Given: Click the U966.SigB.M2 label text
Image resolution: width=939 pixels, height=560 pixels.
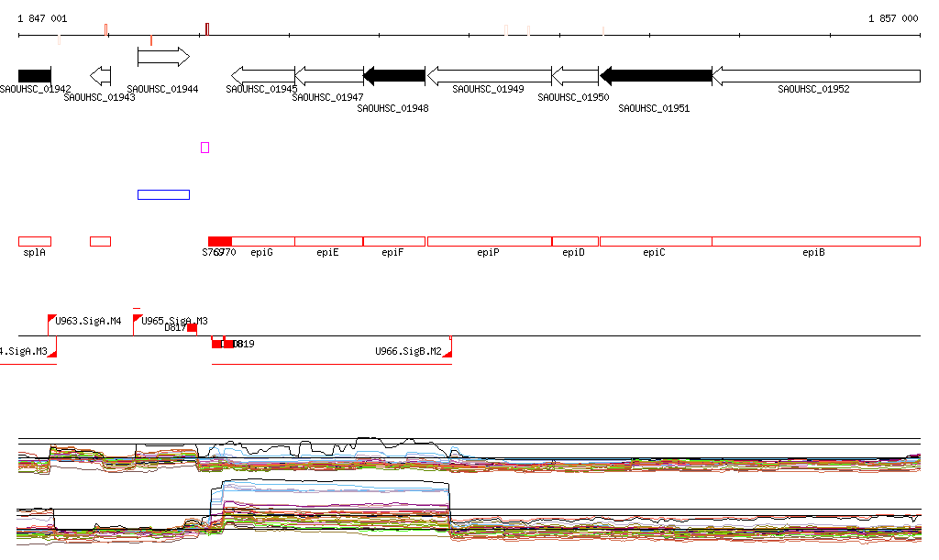Looking at the screenshot, I should (408, 351).
